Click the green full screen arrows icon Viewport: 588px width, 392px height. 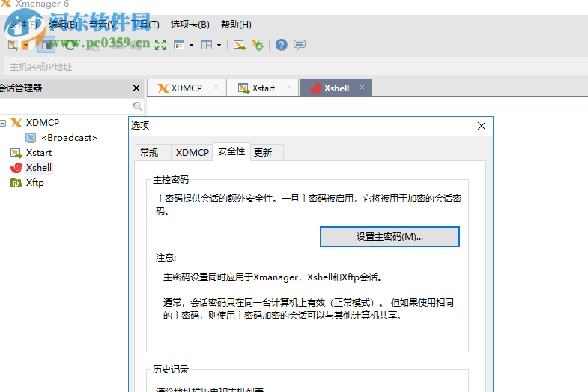[x=160, y=46]
